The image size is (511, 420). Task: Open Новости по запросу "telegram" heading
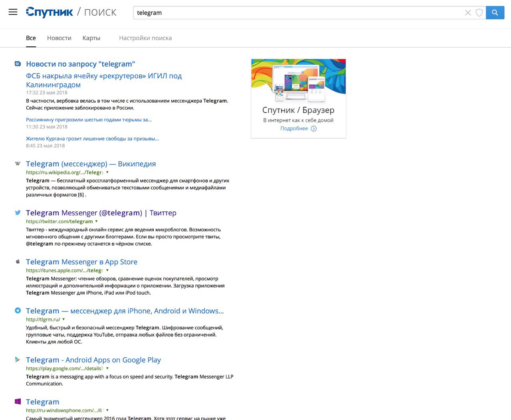click(81, 64)
